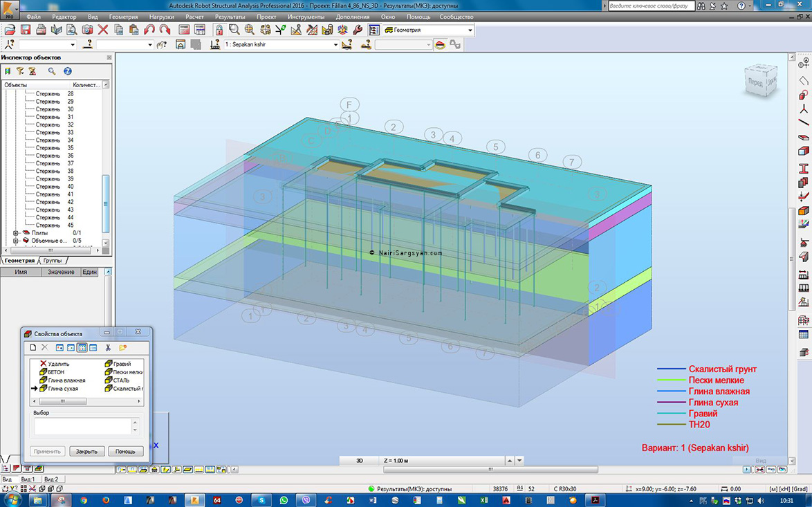812x507 pixels.
Task: Select the Axes definition tool in right toolbar
Action: click(803, 64)
